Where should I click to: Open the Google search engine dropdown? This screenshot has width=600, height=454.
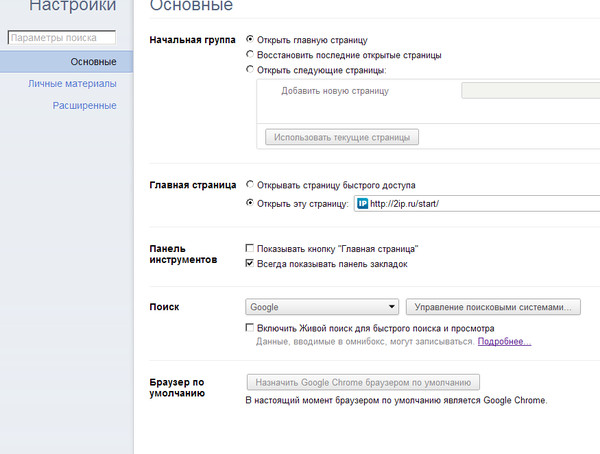click(322, 307)
